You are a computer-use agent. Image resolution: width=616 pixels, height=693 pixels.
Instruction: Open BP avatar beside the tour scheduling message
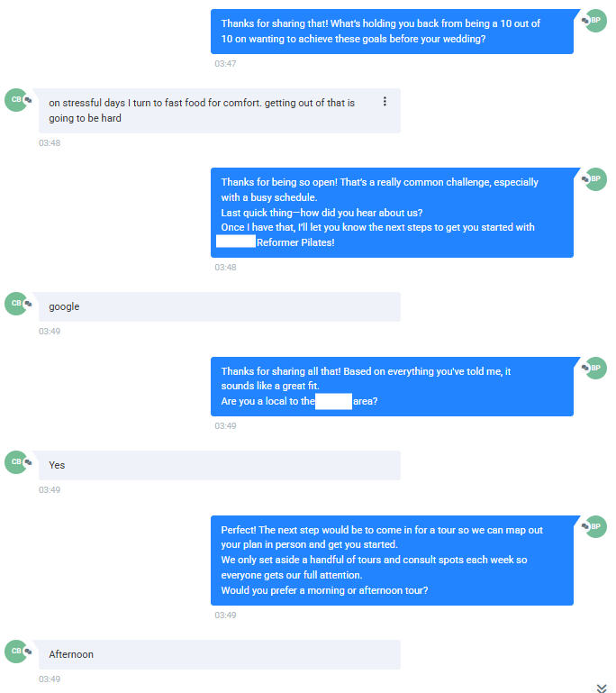pyautogui.click(x=595, y=527)
